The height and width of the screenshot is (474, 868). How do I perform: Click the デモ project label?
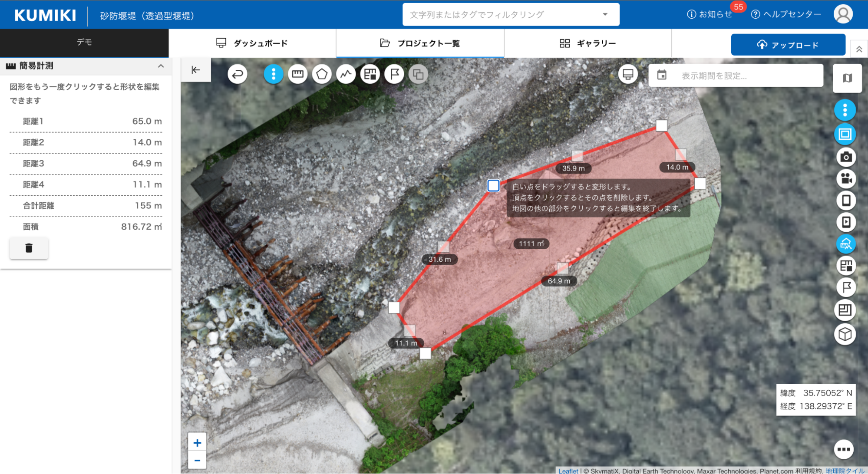coord(84,42)
